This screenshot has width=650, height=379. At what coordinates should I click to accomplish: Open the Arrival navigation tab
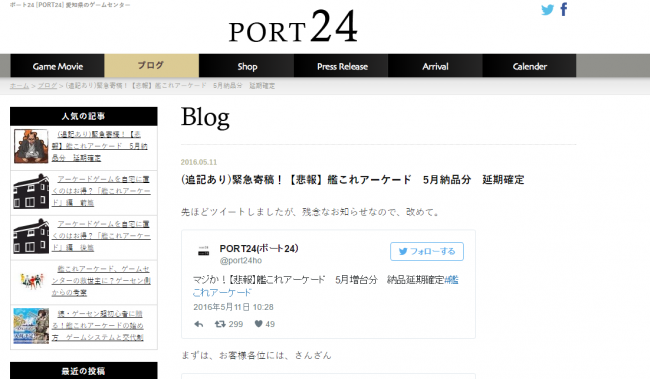435,66
